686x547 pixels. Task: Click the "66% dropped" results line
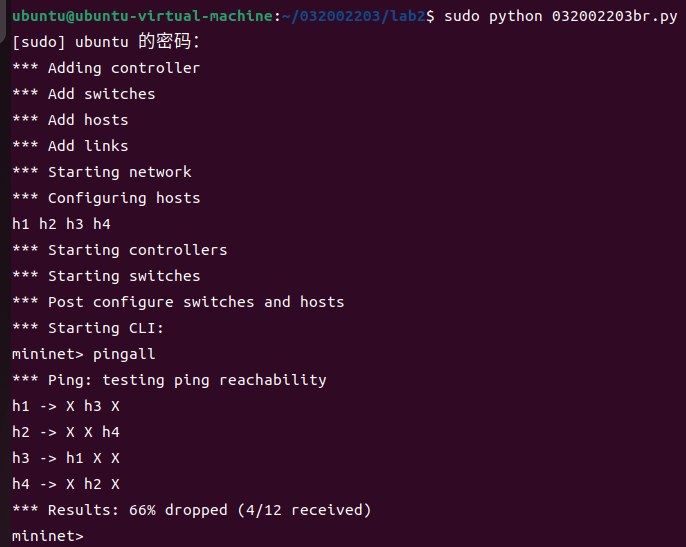pos(191,510)
